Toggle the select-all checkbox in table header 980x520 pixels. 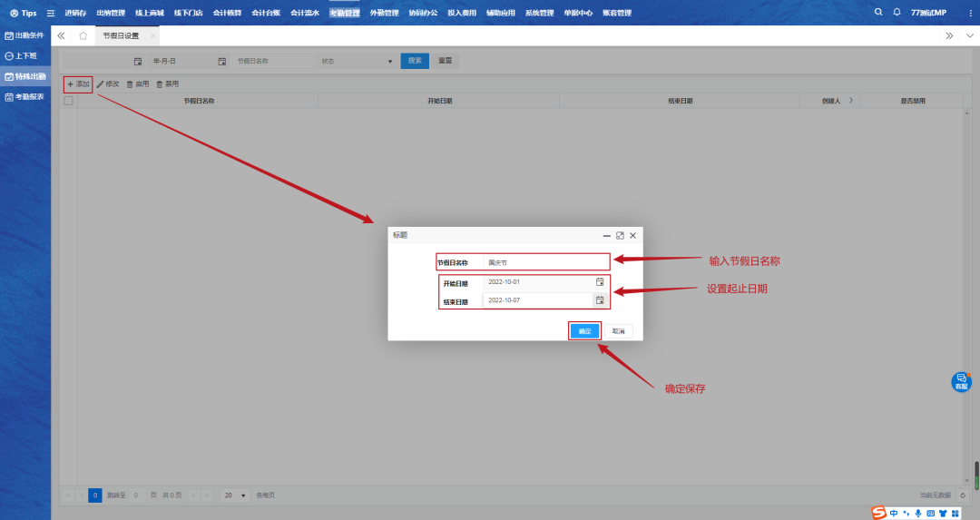[x=68, y=101]
